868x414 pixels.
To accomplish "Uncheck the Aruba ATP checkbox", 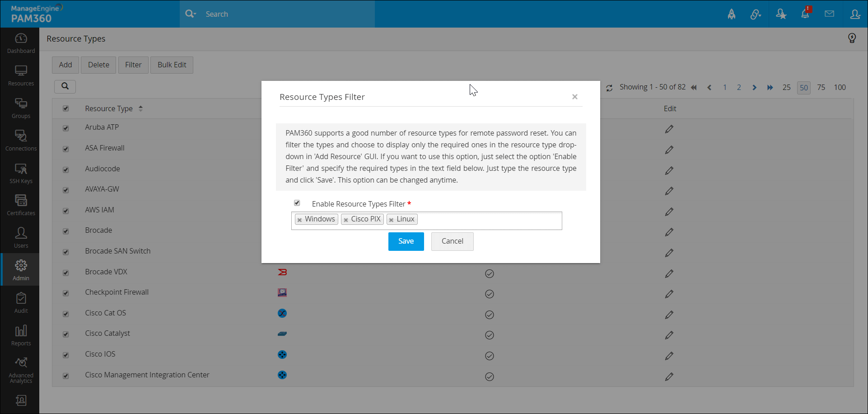I will coord(66,128).
